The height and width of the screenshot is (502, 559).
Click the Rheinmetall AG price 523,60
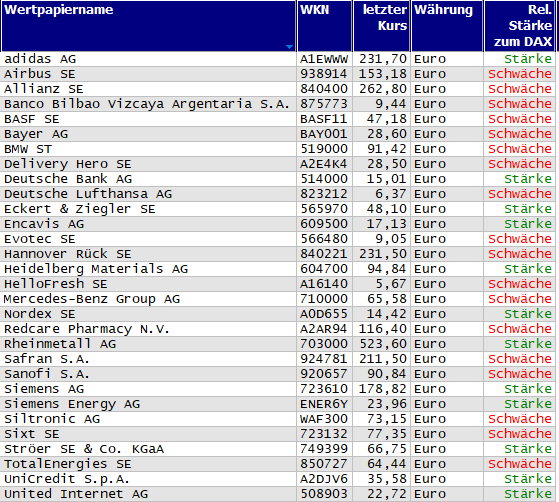(x=383, y=344)
